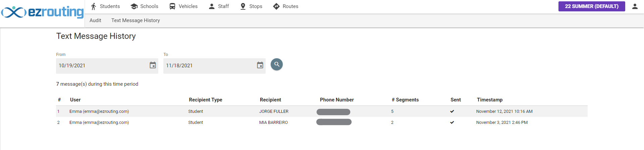Open the To date calendar picker
Screen dimensions: 644x150
pos(260,65)
